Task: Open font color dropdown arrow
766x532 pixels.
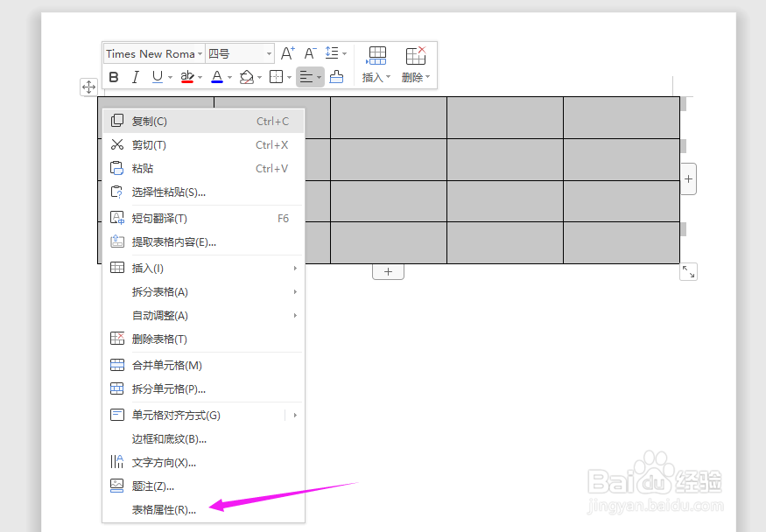Action: tap(229, 77)
